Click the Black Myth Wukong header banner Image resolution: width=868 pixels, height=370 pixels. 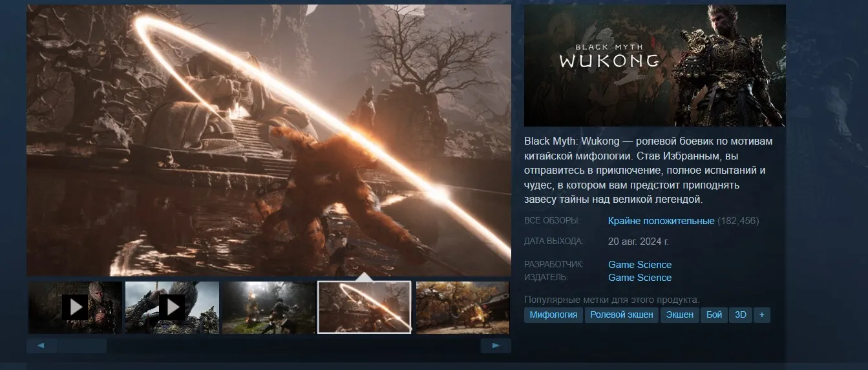click(x=655, y=65)
